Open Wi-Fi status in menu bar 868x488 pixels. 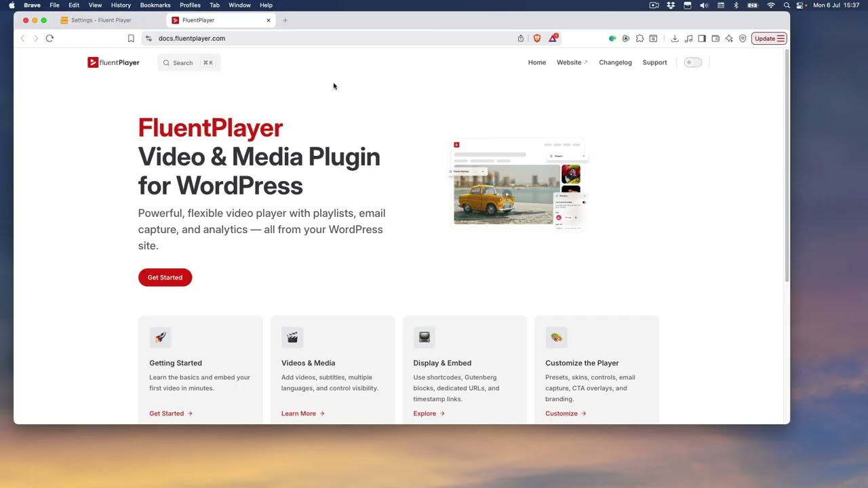[x=770, y=5]
